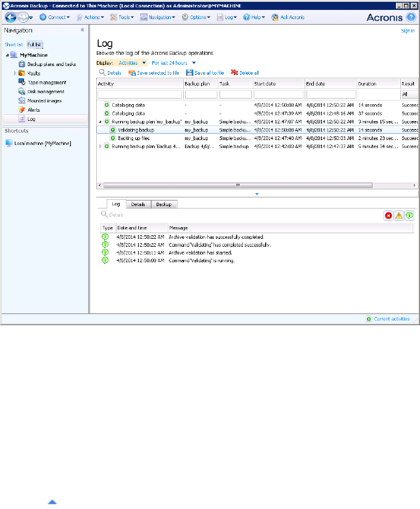This screenshot has height=509, width=420.
Task: Toggle the yellow warning message filter
Action: (x=399, y=215)
